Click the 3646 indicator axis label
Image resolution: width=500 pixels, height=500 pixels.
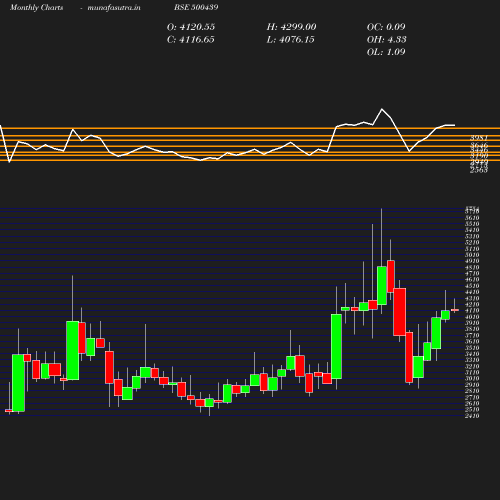pos(479,145)
